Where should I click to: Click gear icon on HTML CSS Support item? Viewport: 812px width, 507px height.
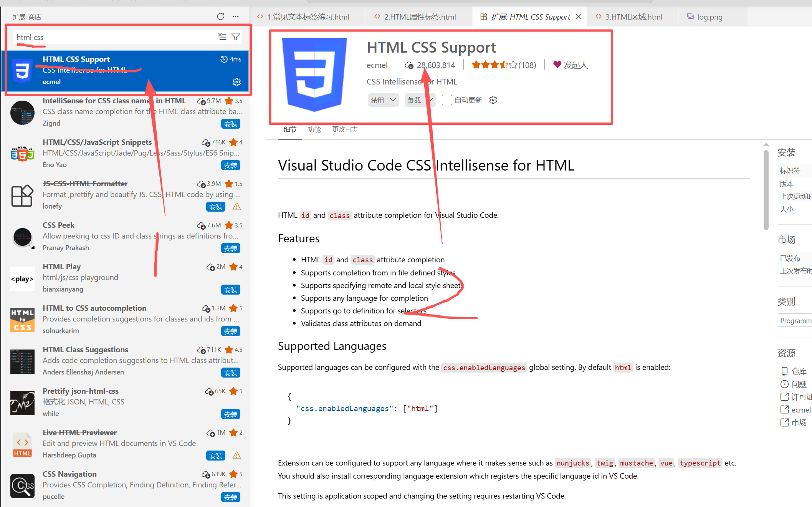(x=236, y=82)
